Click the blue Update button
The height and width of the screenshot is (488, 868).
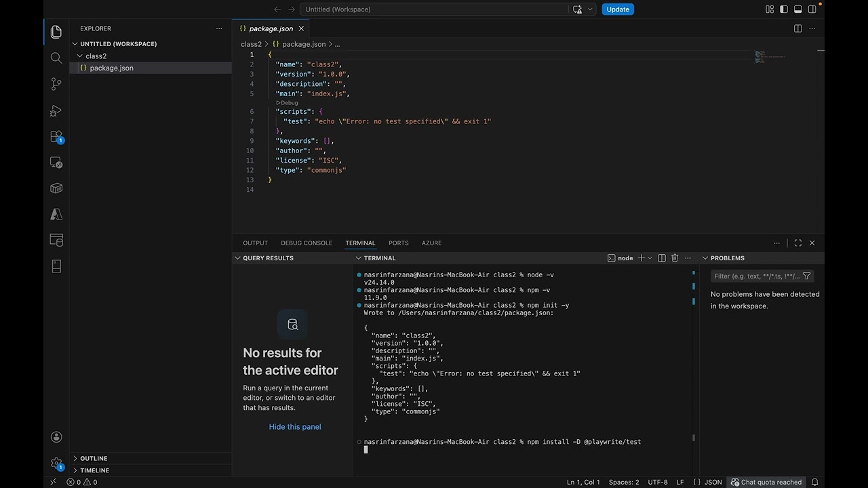pos(618,9)
